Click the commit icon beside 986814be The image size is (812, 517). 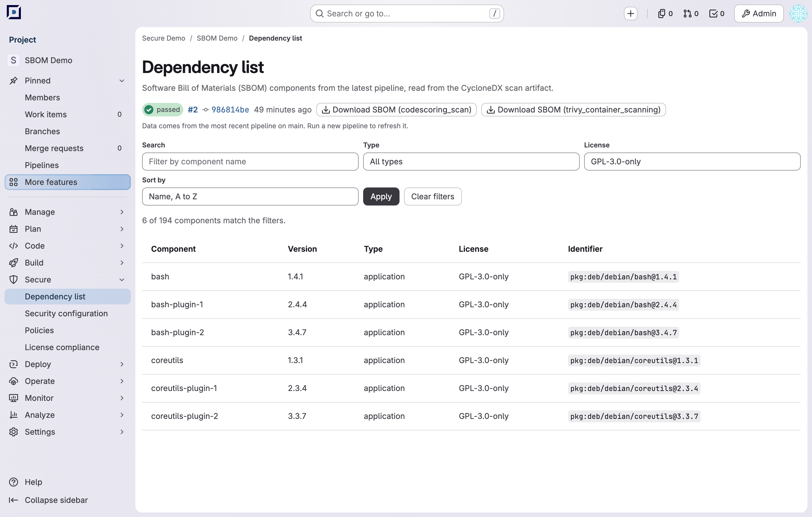click(x=206, y=110)
